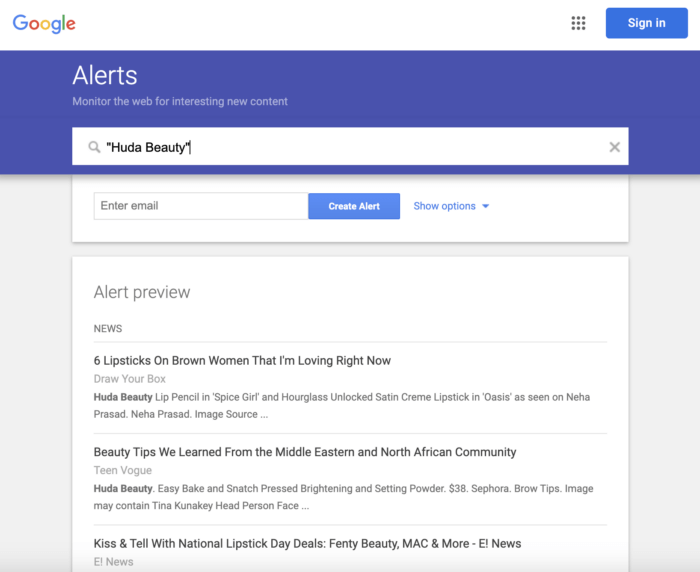Click the Teen Vogue source label
This screenshot has width=700, height=572.
[x=123, y=470]
